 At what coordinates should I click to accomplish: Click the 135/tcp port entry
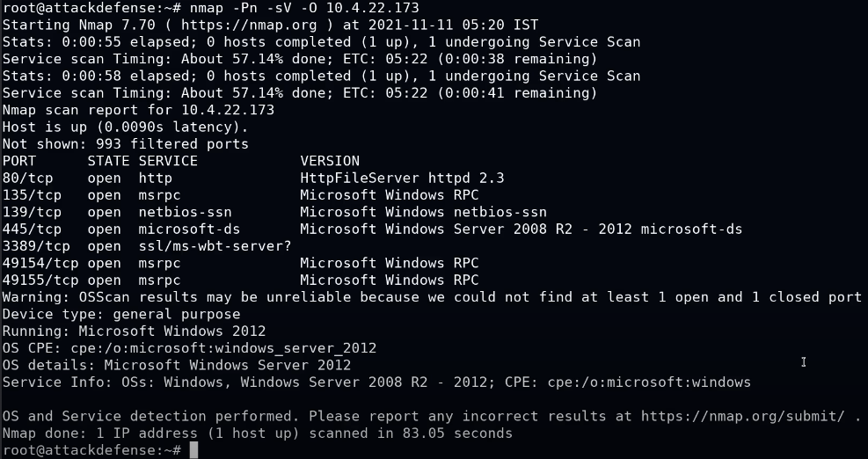click(x=32, y=195)
